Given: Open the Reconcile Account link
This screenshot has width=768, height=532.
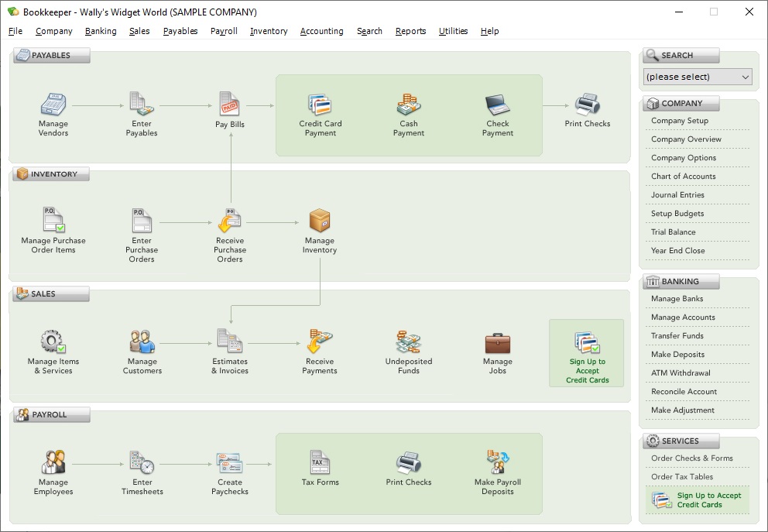Looking at the screenshot, I should coord(684,392).
